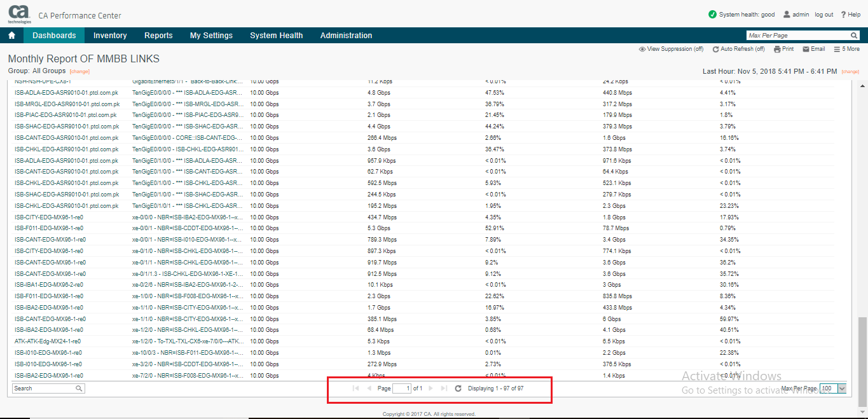Open the My Settings menu

coord(211,36)
